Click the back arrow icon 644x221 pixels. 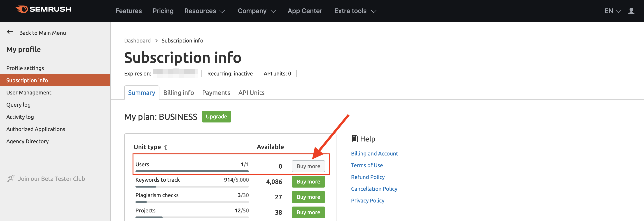pos(10,32)
